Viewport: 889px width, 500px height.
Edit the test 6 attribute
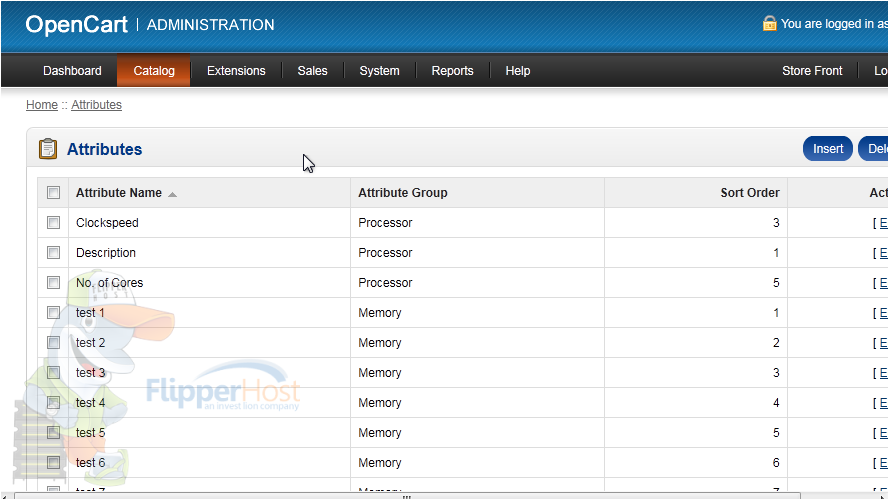883,464
